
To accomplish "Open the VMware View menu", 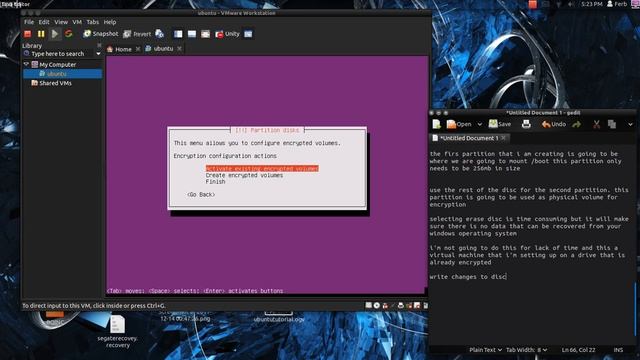I will 61,22.
